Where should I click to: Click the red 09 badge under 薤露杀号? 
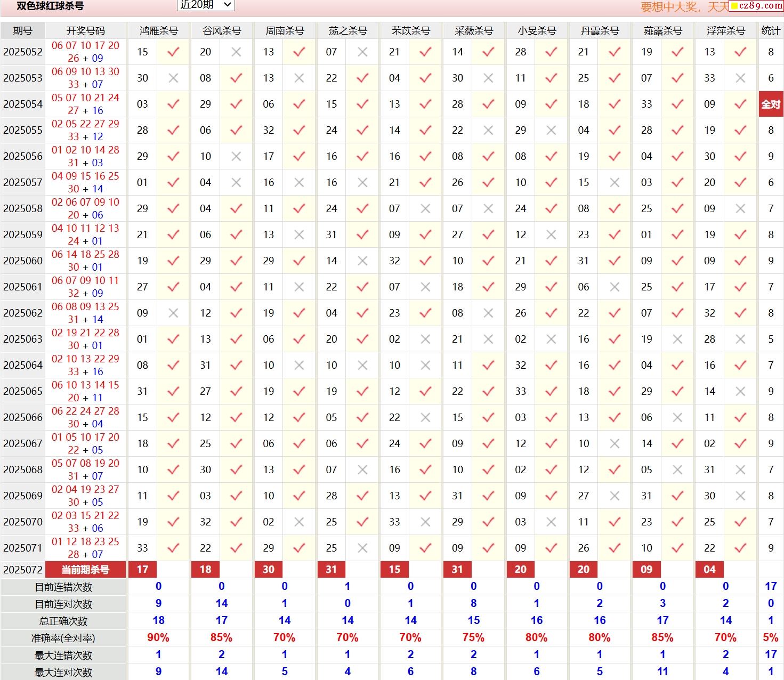(646, 569)
